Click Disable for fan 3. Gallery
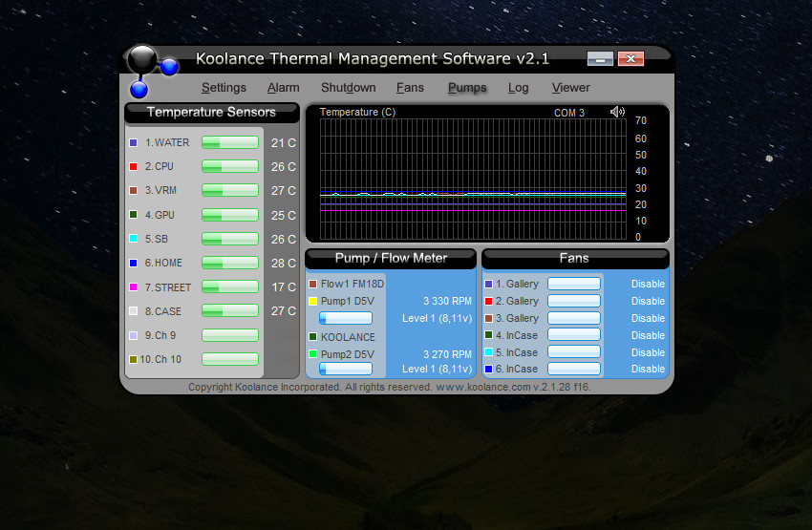This screenshot has width=812, height=530. pyautogui.click(x=648, y=318)
